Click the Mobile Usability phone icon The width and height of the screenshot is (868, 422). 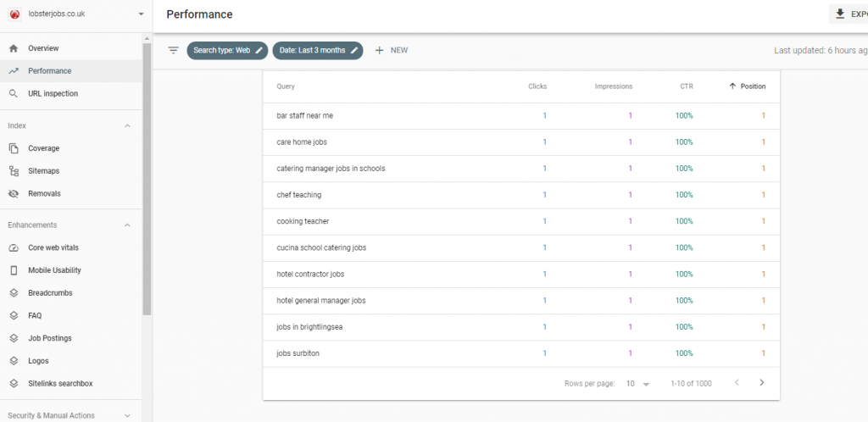[14, 270]
